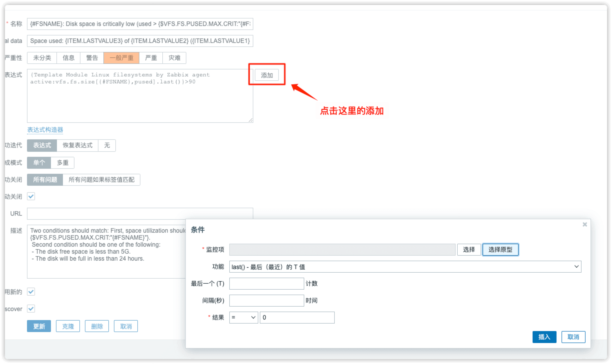Expand the 功能 last() dropdown
Viewport: 612px width, 364px height.
pos(405,267)
